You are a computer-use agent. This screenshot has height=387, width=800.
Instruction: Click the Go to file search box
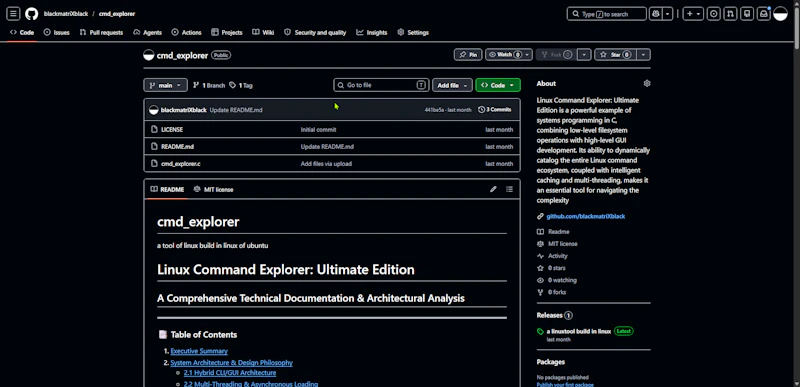[x=381, y=85]
